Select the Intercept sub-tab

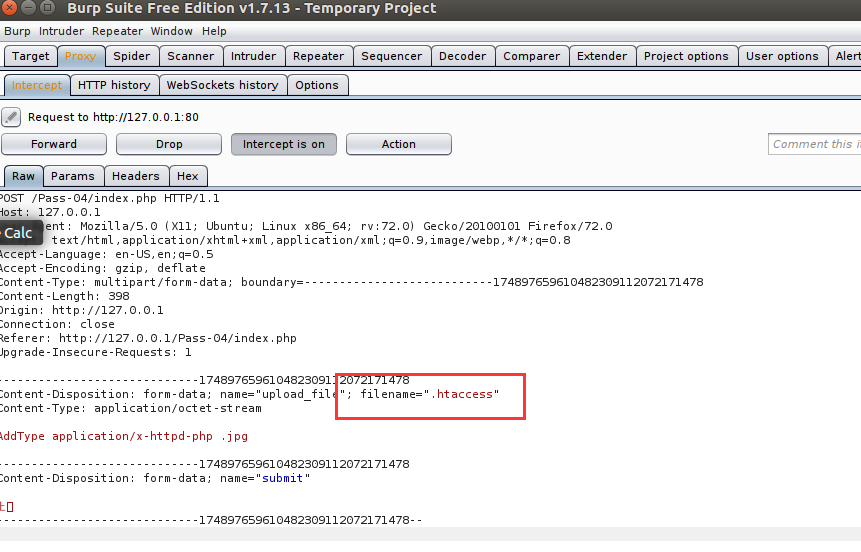(37, 85)
